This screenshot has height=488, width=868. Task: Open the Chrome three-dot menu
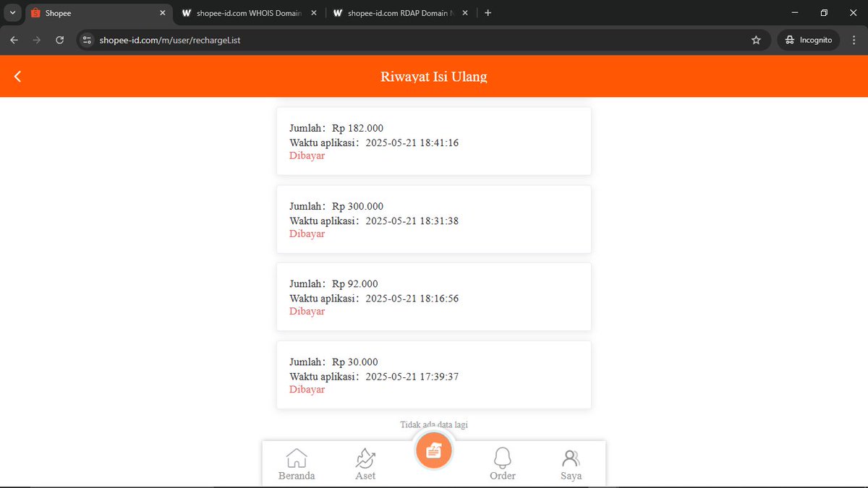pos(855,40)
